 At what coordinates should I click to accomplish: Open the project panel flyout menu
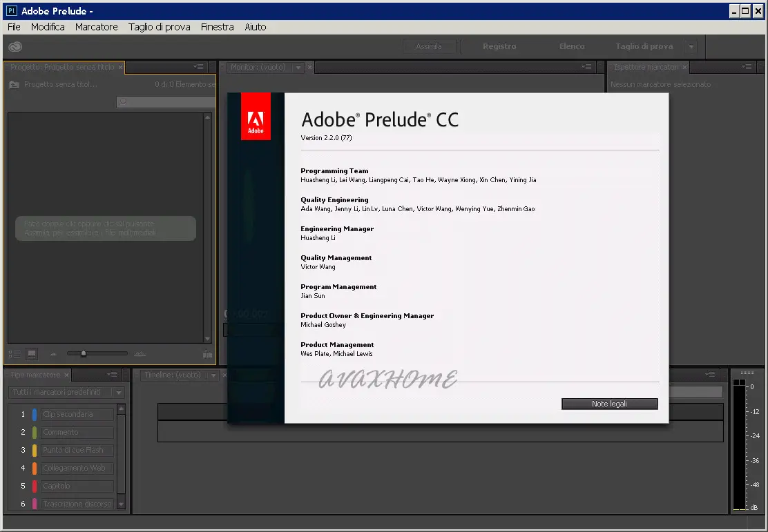198,66
